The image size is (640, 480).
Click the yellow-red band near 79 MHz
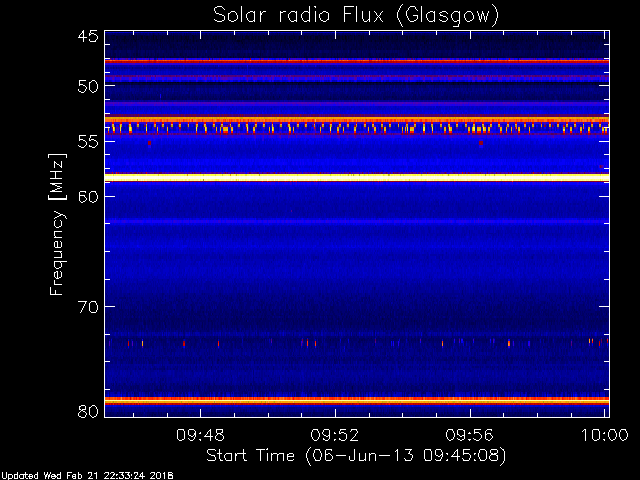tap(357, 401)
